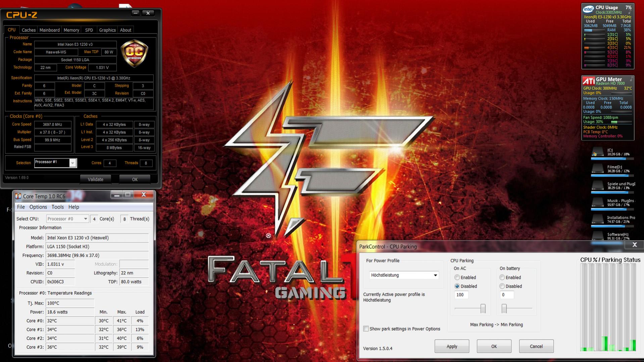
Task: Click the Core Temp Frequency value field
Action: [x=97, y=255]
